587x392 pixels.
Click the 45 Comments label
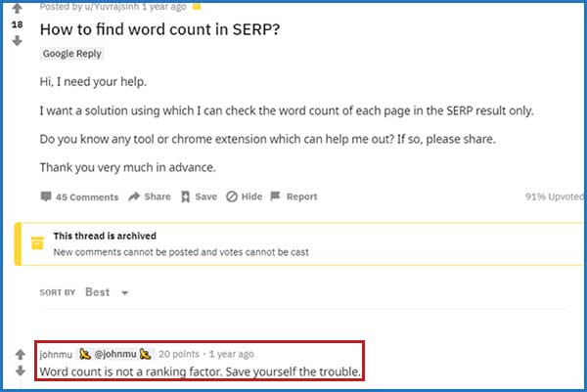87,196
